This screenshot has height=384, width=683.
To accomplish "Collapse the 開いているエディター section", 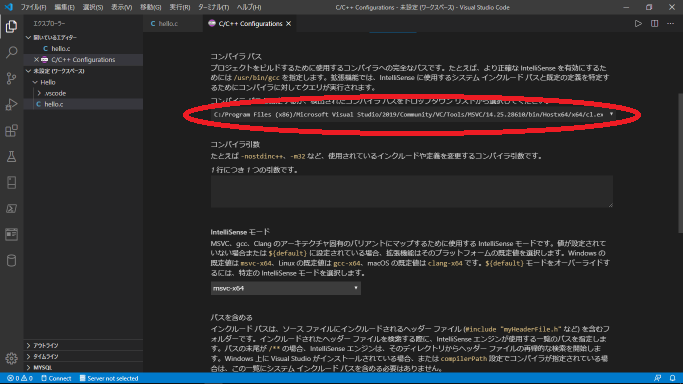I will click(83, 37).
